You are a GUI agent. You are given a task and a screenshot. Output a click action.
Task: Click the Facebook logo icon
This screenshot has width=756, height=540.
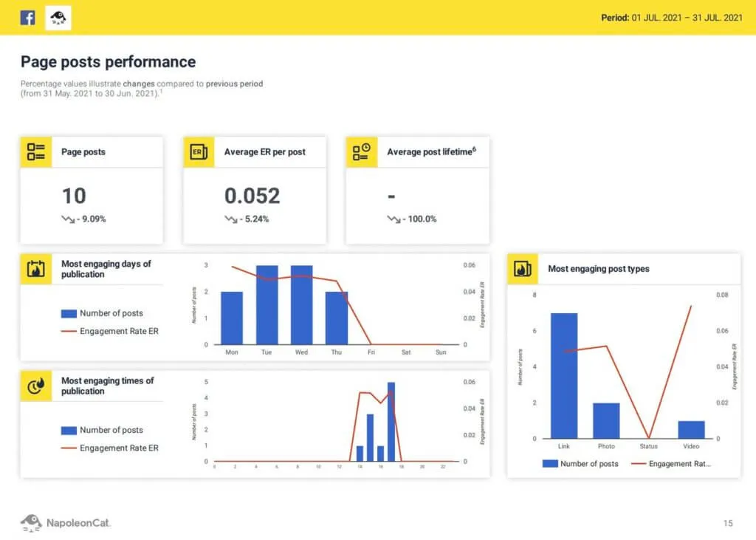tap(27, 18)
